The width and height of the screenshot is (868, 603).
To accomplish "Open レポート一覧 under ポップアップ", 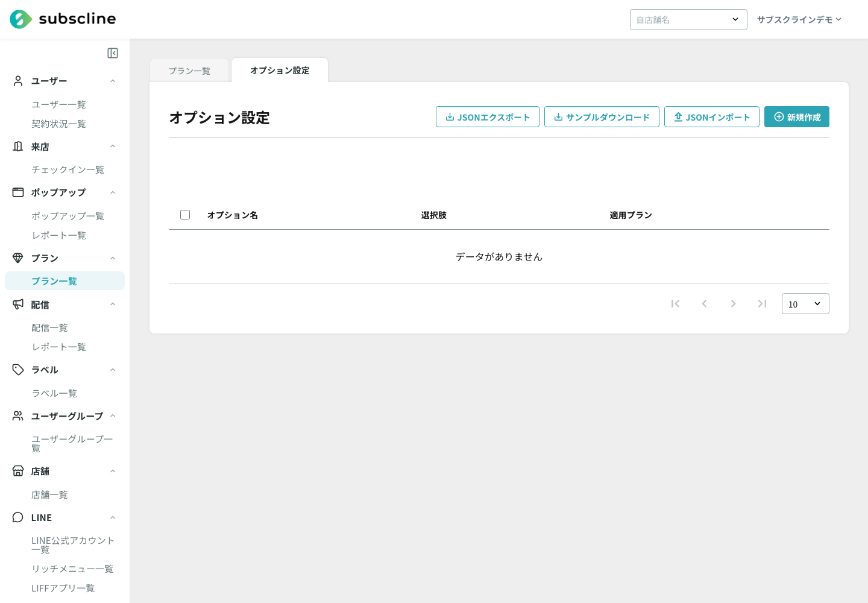I will click(x=58, y=235).
